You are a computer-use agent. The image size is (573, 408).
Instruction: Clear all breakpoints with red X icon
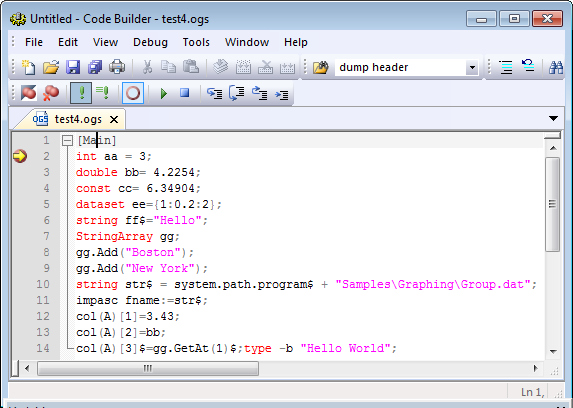51,93
